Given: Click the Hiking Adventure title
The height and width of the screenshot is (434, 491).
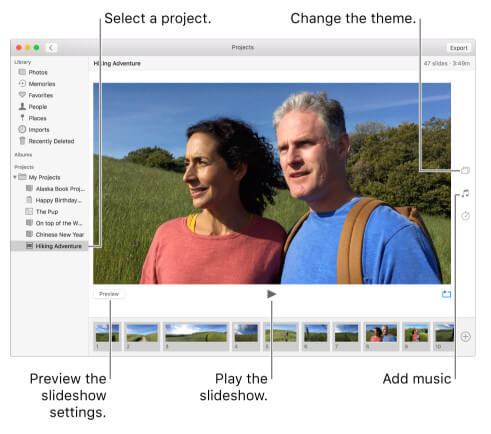Looking at the screenshot, I should [117, 63].
